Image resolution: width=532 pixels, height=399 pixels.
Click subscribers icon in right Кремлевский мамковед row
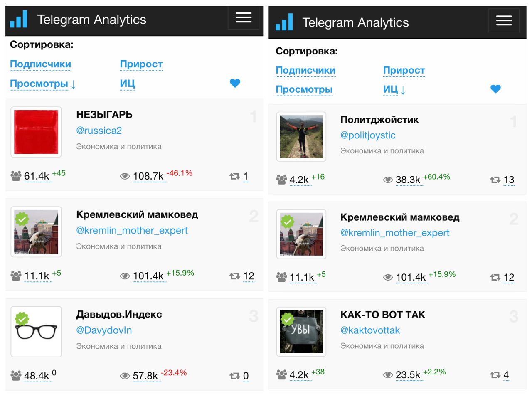pos(281,277)
